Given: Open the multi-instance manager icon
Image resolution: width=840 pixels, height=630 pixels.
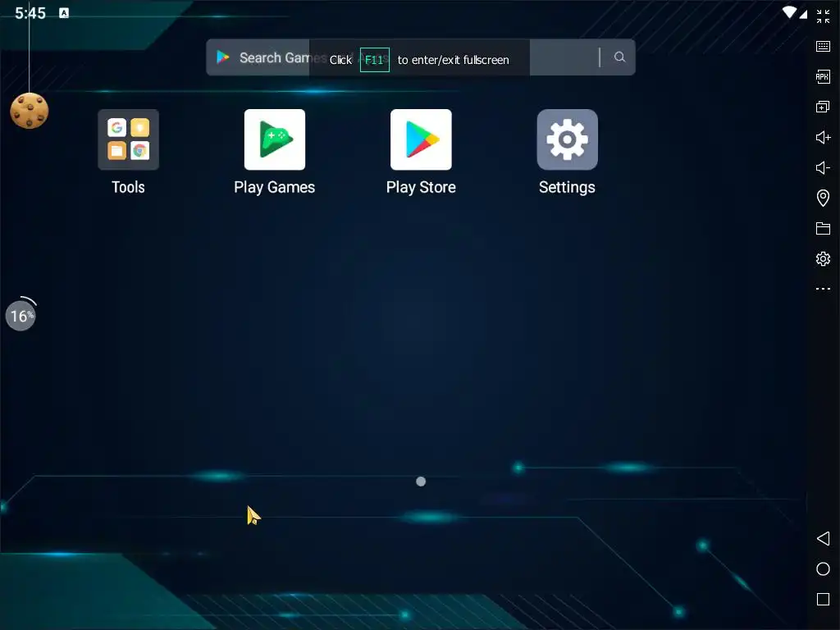Looking at the screenshot, I should 823,107.
